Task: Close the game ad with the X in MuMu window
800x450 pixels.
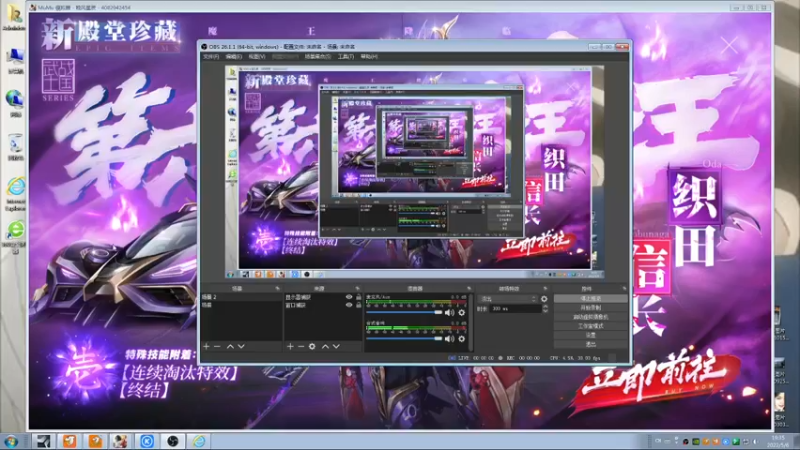Action: pyautogui.click(x=729, y=45)
